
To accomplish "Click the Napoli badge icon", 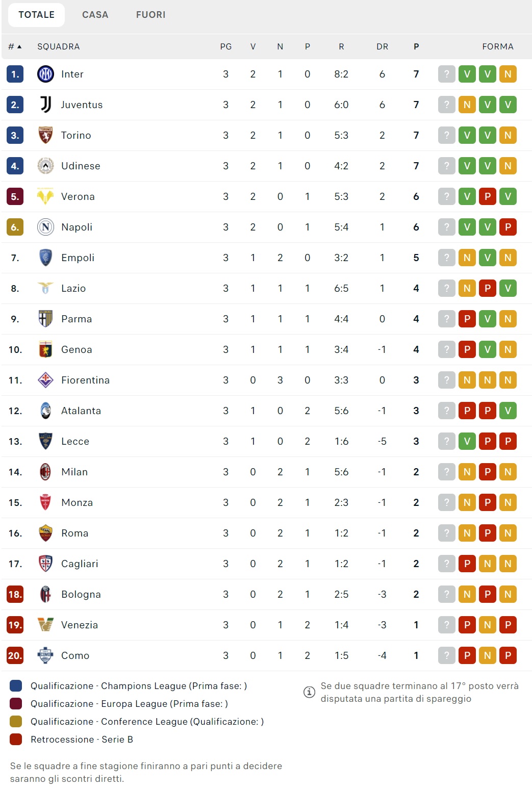I will click(45, 227).
